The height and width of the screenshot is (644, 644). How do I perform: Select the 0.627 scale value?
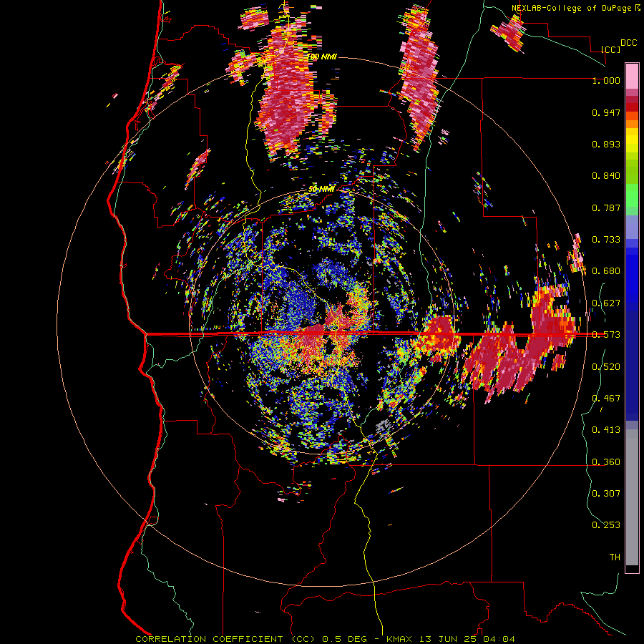606,303
